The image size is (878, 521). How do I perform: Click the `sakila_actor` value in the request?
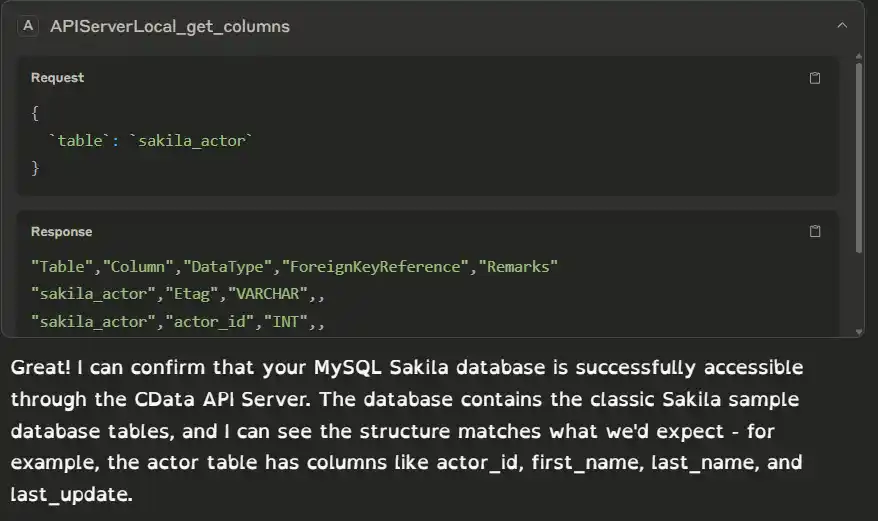pyautogui.click(x=191, y=141)
